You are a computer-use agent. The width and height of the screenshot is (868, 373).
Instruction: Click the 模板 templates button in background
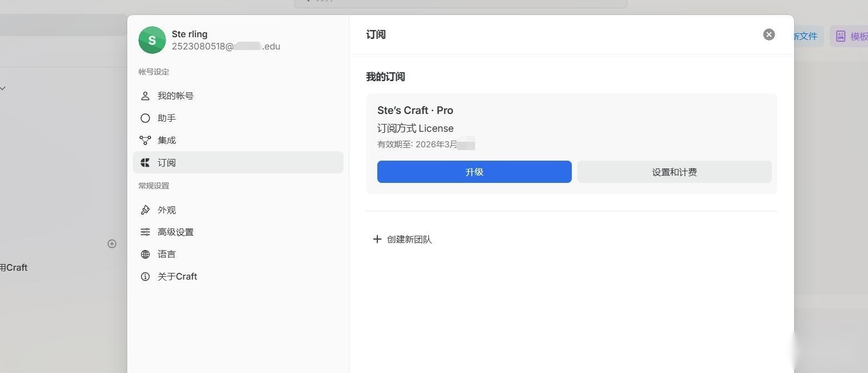tap(850, 36)
